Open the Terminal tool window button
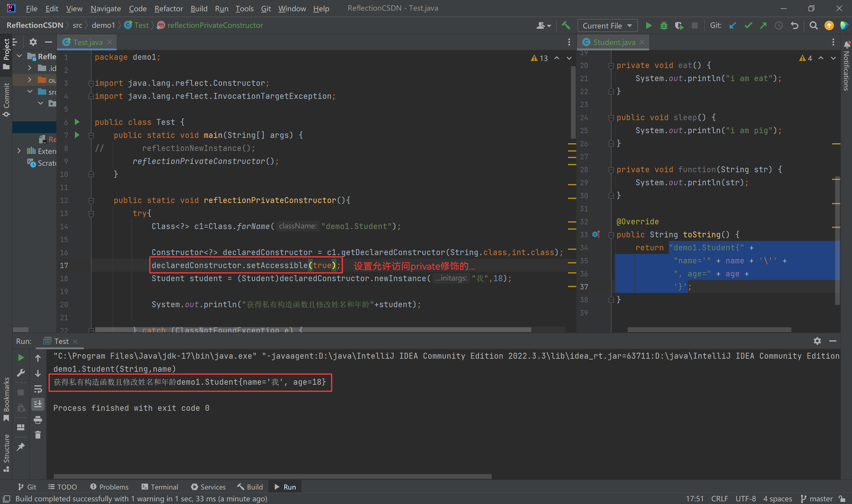The image size is (852, 504). coord(160,487)
